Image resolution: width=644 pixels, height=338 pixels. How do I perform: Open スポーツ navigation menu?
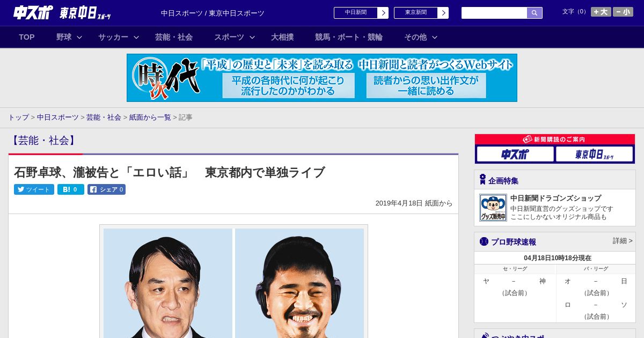pyautogui.click(x=229, y=37)
